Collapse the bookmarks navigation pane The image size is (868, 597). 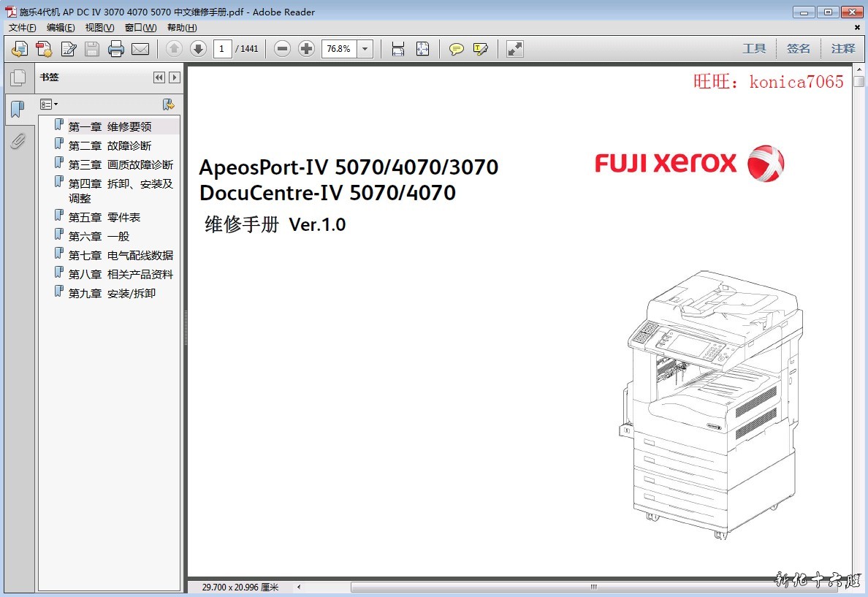tap(159, 77)
